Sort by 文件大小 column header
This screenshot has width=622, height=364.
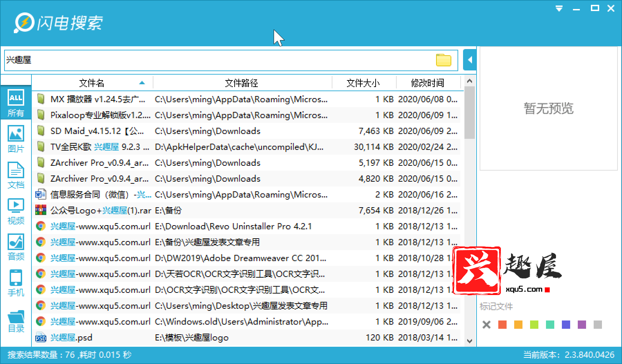point(363,83)
